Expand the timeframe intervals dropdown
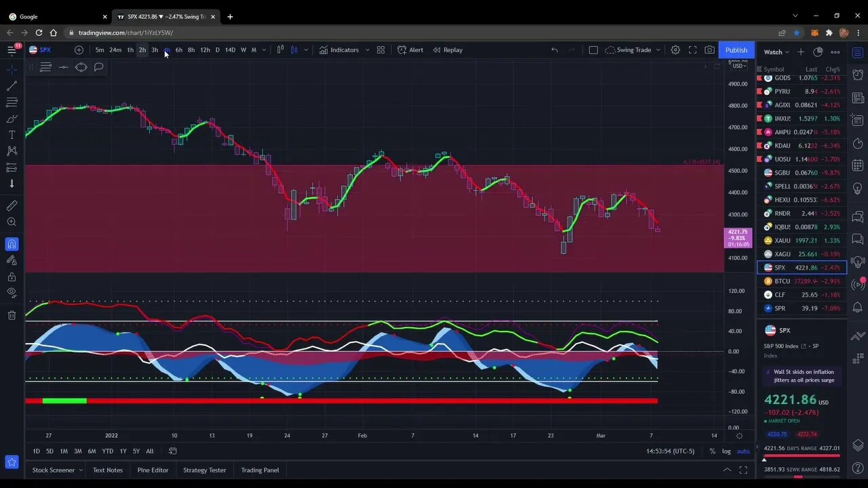 [264, 49]
